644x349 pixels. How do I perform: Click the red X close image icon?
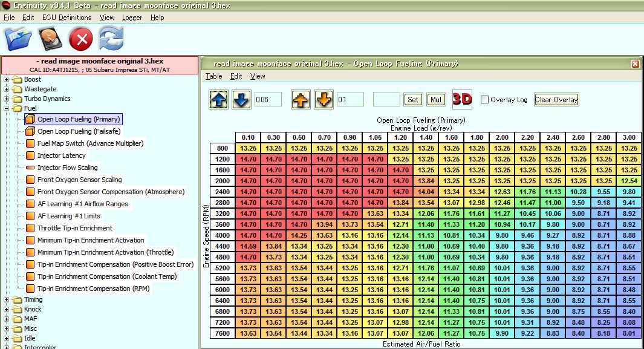pyautogui.click(x=80, y=40)
